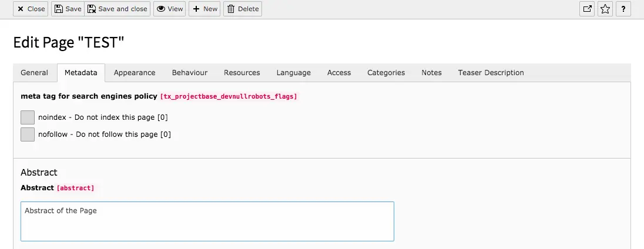Open the Teaser Description tab
Viewport: 644px width, 249px height.
pos(491,73)
